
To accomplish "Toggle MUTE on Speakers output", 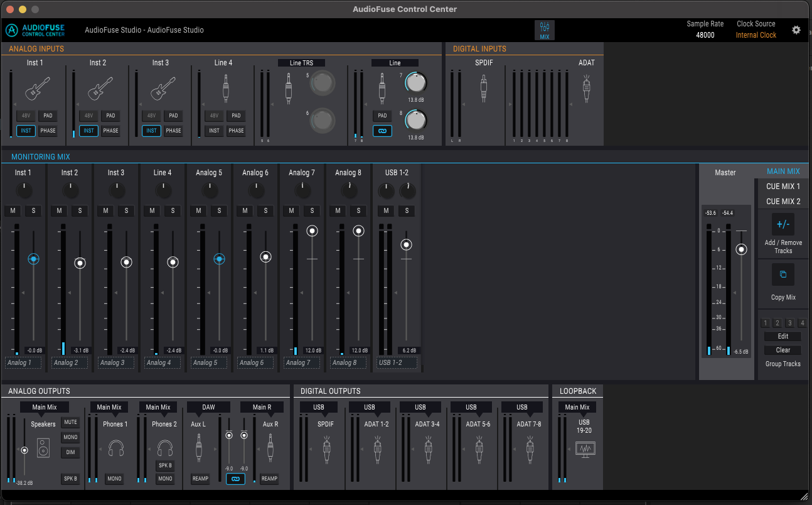I will [70, 422].
